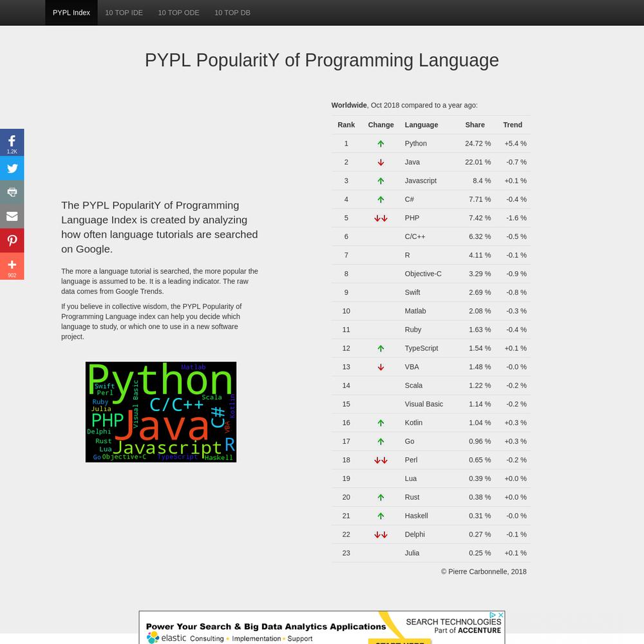Click the R language cell
Viewport: 644px width, 644px height.
[x=408, y=255]
